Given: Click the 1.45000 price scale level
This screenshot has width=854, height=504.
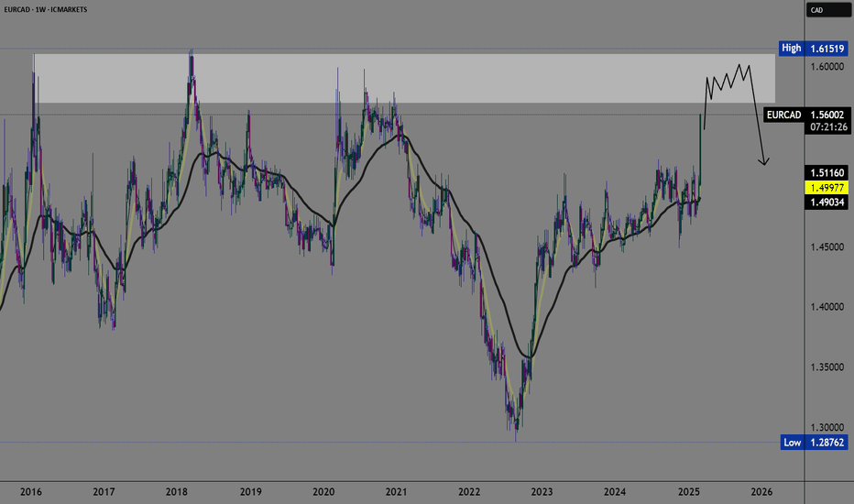Looking at the screenshot, I should tap(827, 247).
